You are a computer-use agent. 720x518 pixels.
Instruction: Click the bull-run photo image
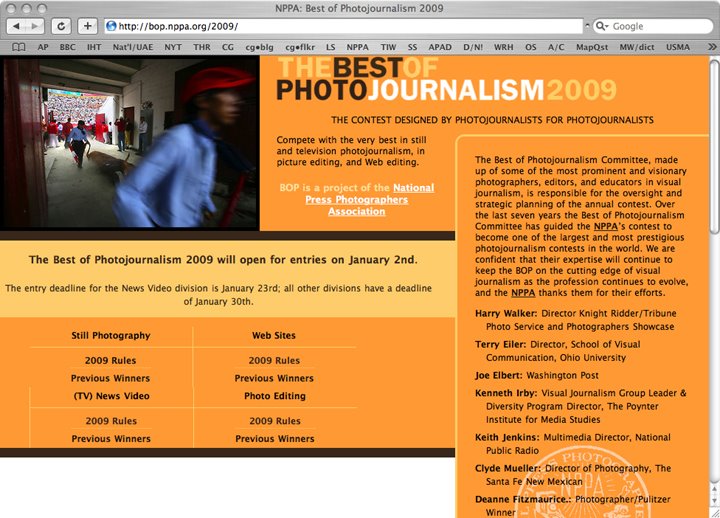pyautogui.click(x=130, y=142)
